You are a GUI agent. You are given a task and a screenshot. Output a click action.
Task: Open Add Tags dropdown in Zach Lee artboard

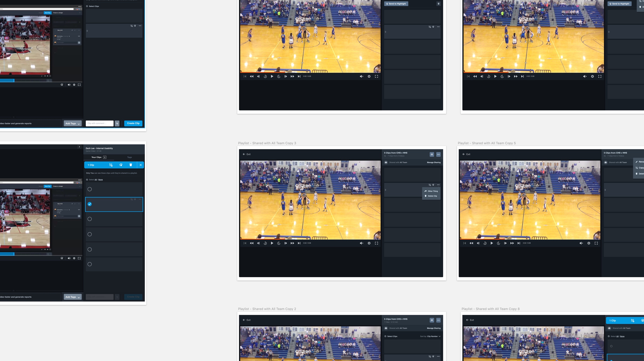pyautogui.click(x=72, y=297)
